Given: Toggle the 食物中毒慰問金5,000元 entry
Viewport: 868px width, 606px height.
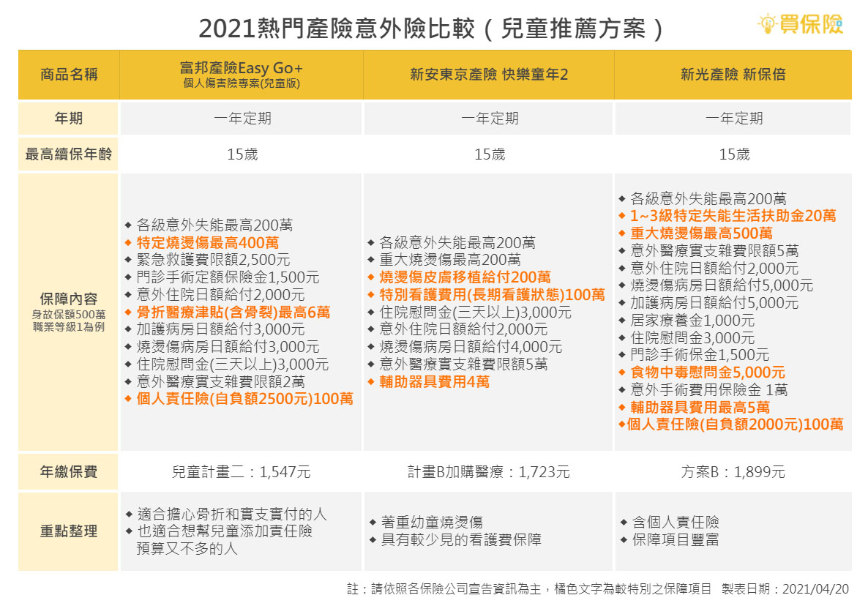Looking at the screenshot, I should point(703,372).
